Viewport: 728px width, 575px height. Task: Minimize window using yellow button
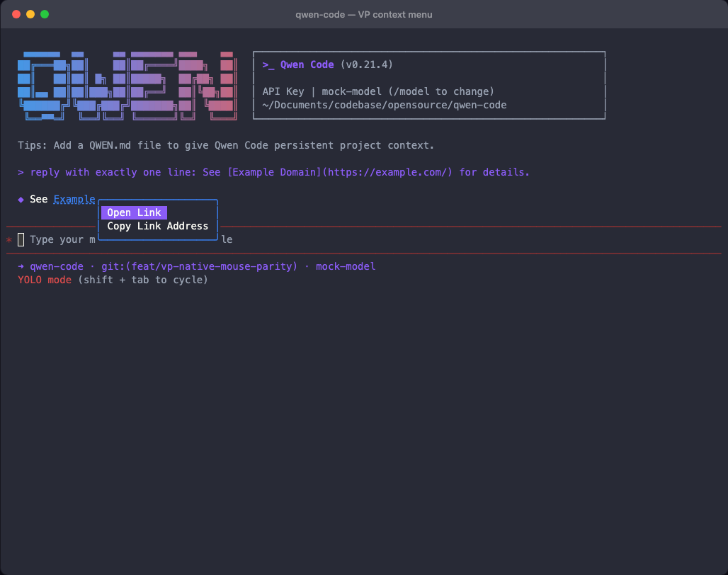30,14
